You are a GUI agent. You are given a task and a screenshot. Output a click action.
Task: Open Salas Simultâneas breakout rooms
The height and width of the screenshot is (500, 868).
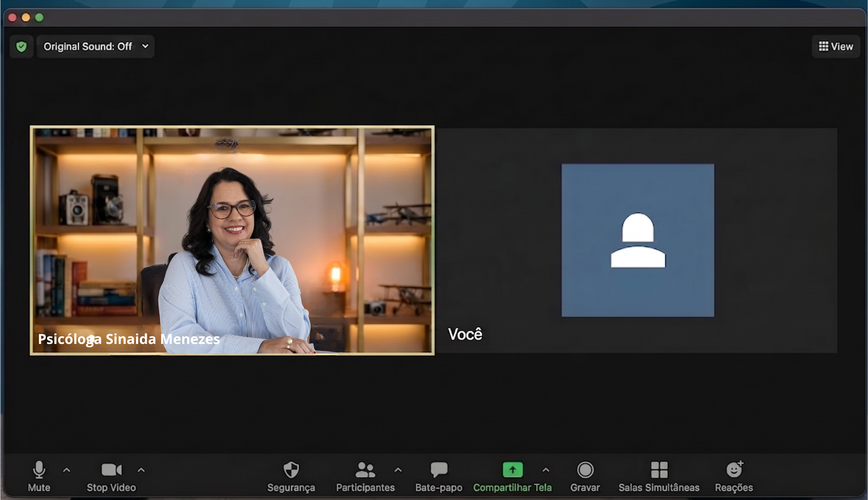659,476
